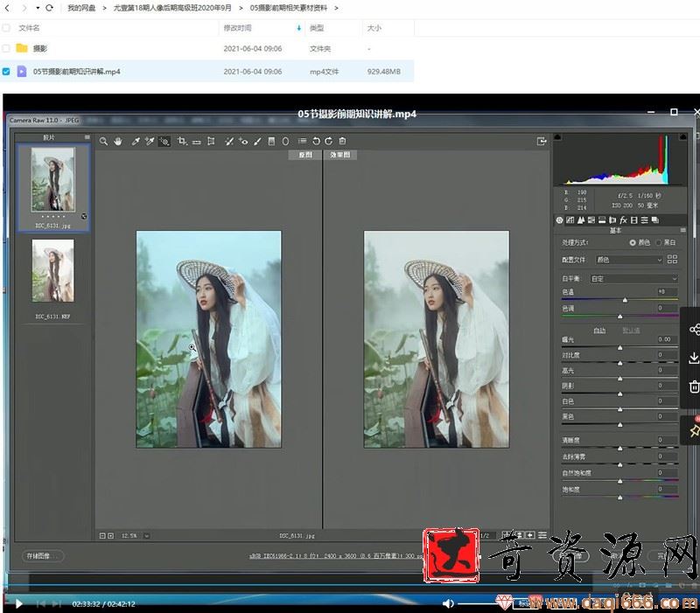This screenshot has width=700, height=613.
Task: Click the share icon on the right sidebar
Action: pos(695,330)
